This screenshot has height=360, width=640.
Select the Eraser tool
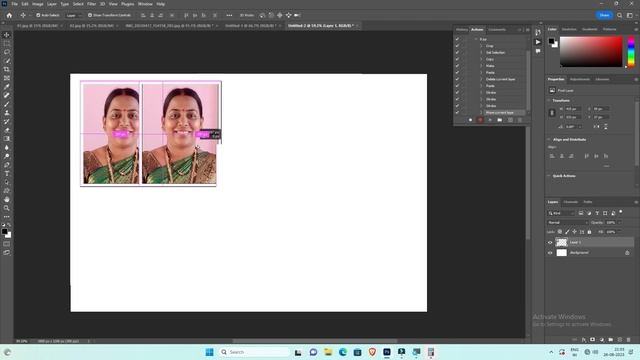[x=7, y=130]
